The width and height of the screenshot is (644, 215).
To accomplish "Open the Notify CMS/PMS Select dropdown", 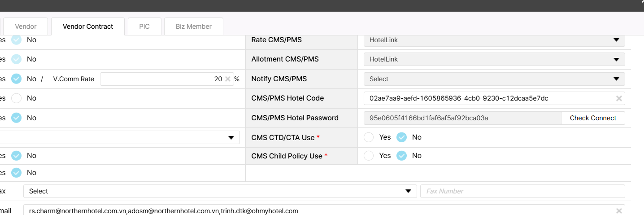I will point(494,79).
